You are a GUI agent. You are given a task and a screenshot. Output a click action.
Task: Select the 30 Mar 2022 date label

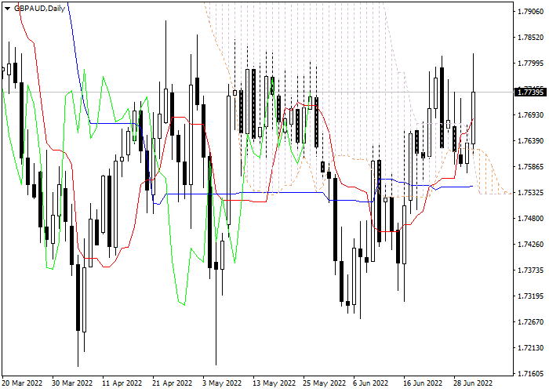[72, 383]
